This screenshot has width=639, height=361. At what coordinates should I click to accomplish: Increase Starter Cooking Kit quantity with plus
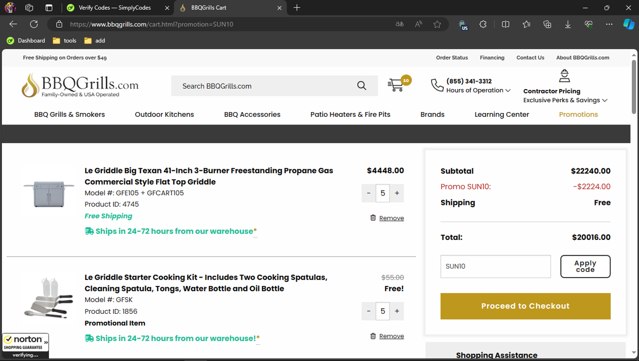(397, 311)
